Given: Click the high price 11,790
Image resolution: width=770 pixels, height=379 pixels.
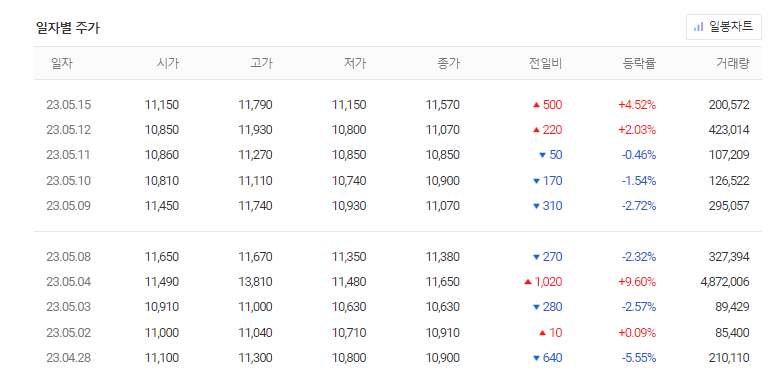Looking at the screenshot, I should [x=255, y=105].
